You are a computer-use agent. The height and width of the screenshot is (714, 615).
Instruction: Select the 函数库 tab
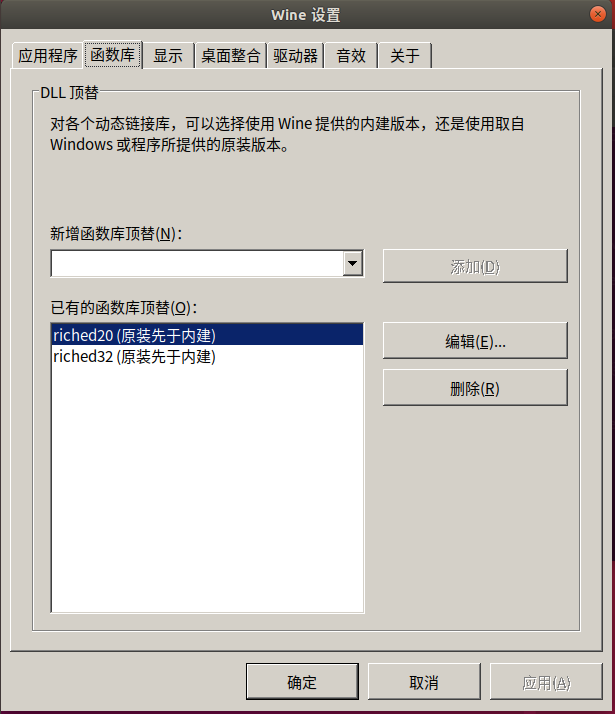(112, 55)
